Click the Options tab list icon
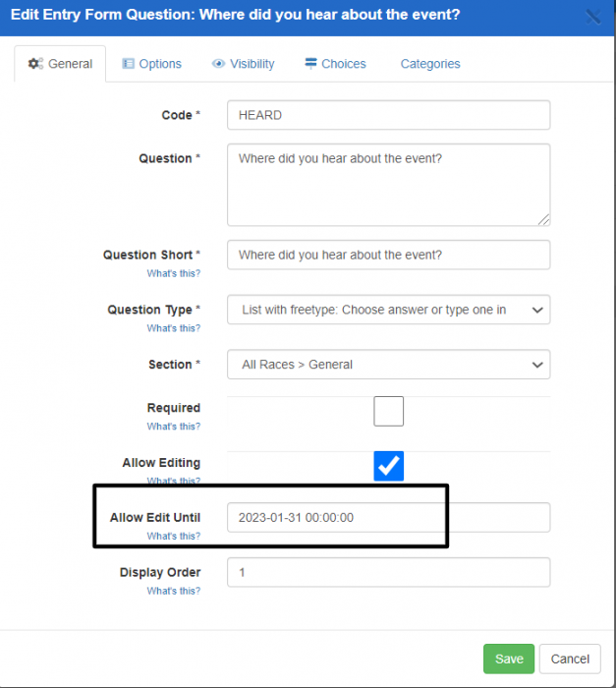Screen dimensions: 616x688 129,64
